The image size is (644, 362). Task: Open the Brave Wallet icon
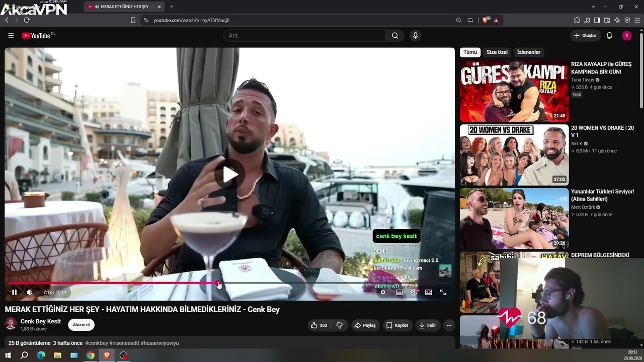[607, 20]
